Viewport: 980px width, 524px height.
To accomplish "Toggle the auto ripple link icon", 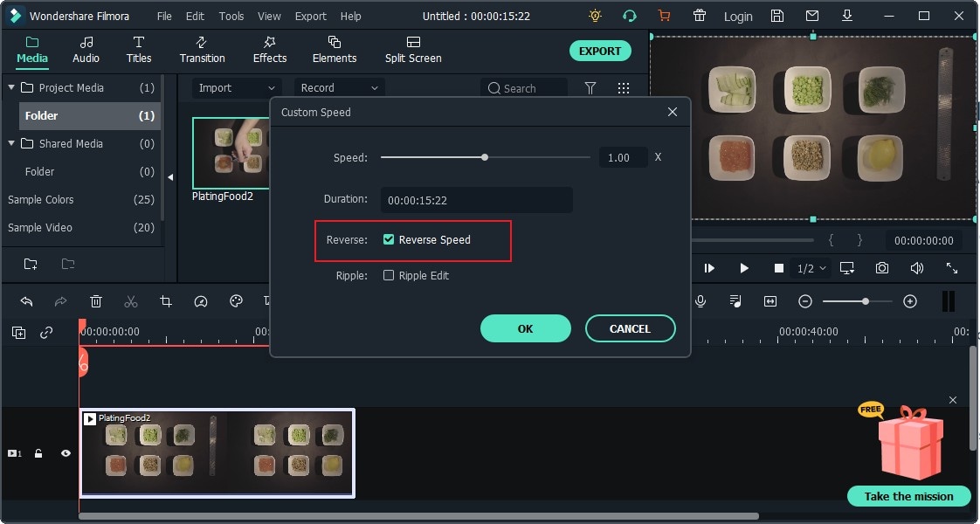I will (46, 333).
